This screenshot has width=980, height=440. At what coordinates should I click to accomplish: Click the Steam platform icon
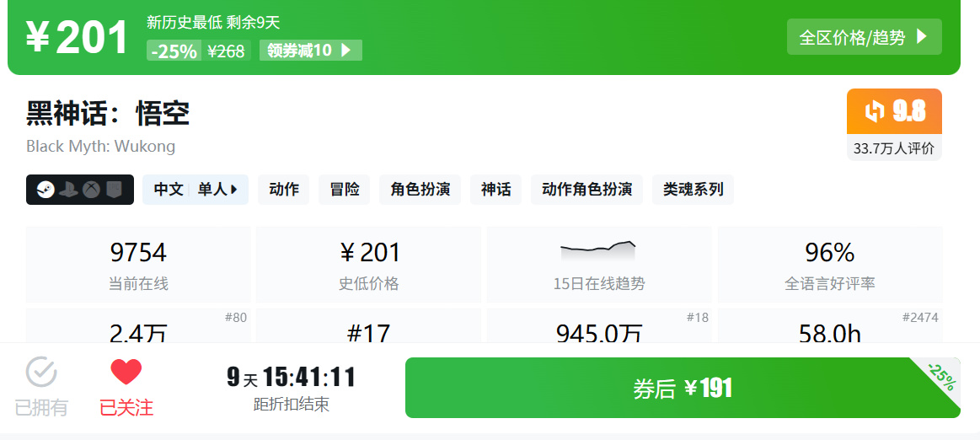(46, 190)
